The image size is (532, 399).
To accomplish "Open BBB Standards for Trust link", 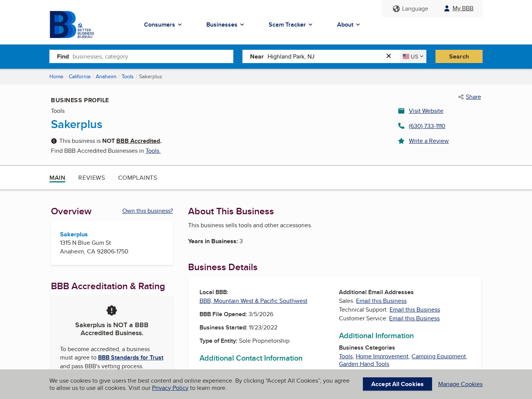I will click(131, 358).
